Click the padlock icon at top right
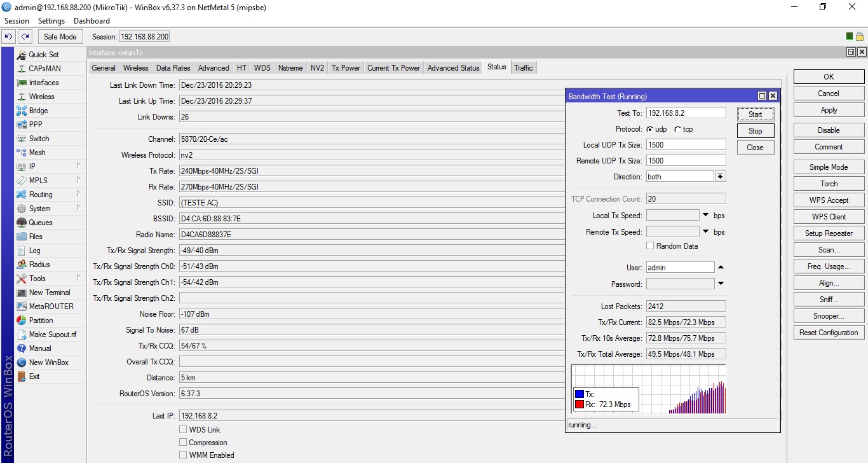 (860, 37)
